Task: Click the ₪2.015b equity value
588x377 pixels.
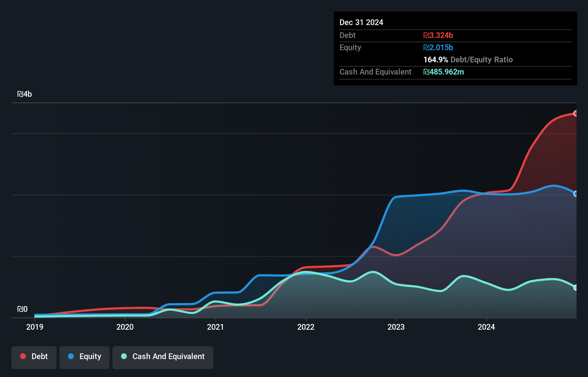Action: click(438, 47)
